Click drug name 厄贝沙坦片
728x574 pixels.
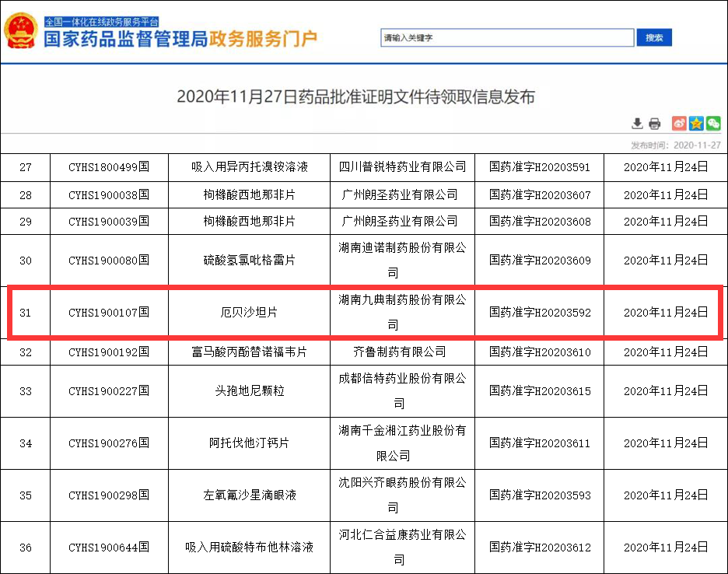[250, 313]
